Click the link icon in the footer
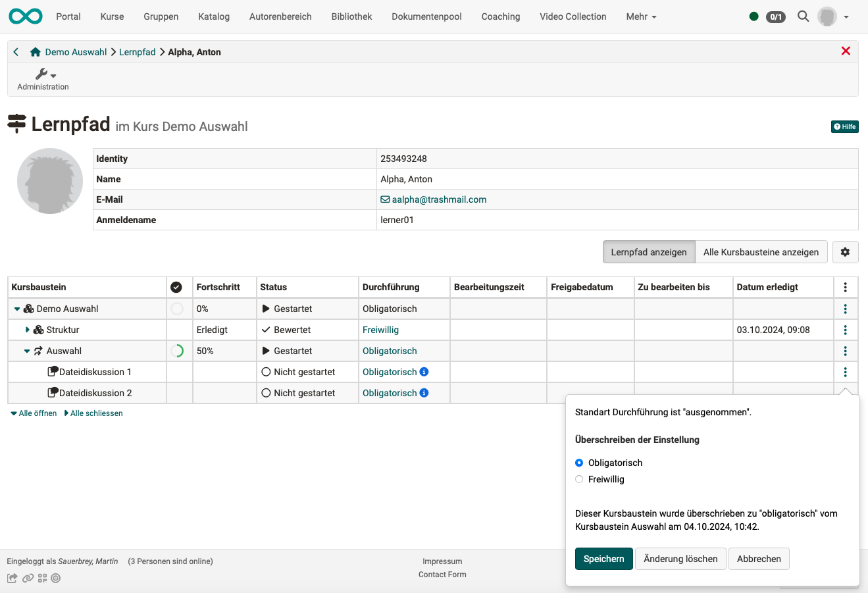868x593 pixels. click(x=28, y=577)
